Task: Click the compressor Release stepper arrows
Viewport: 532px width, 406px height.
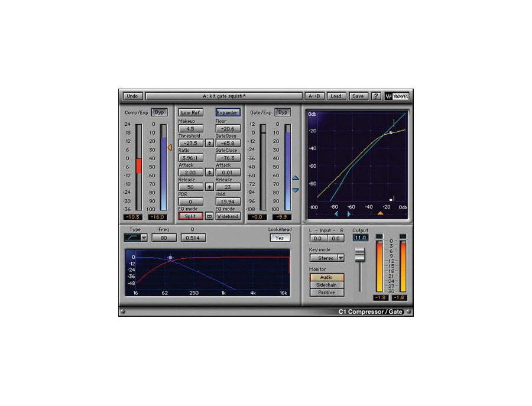Action: (x=209, y=187)
